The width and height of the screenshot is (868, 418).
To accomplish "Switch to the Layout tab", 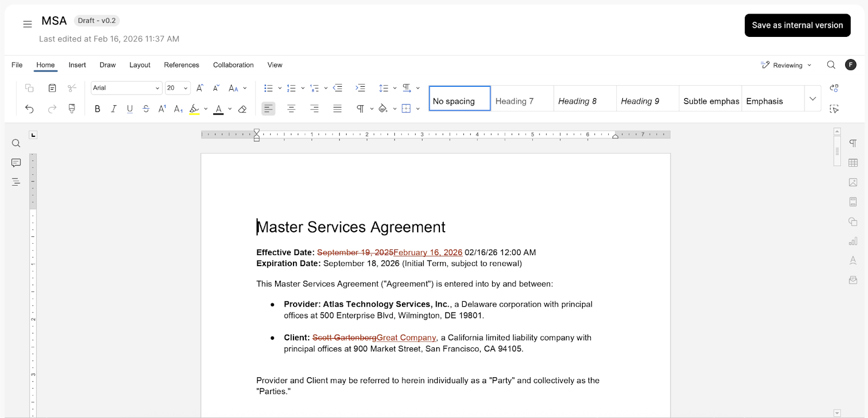I will click(140, 65).
